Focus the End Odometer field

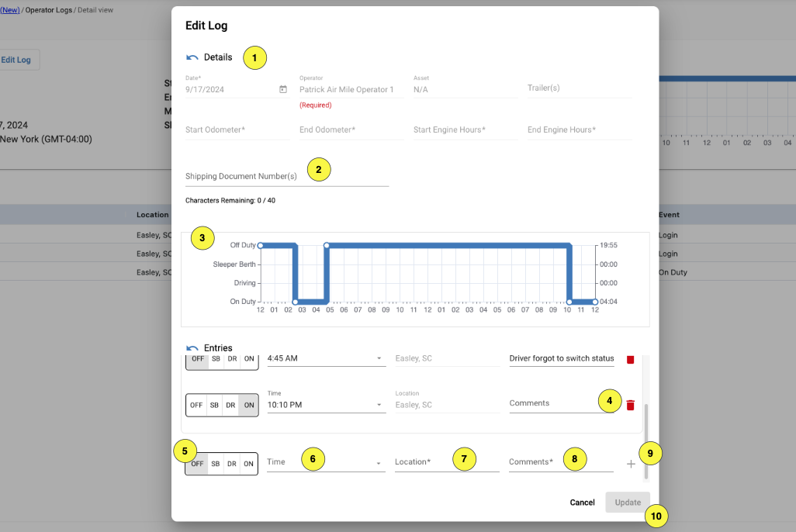(x=351, y=130)
